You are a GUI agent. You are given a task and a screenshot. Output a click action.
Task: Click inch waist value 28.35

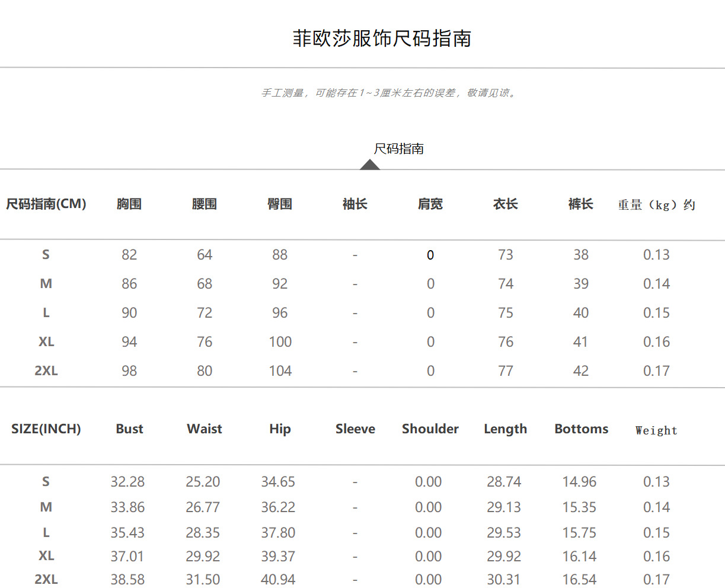203,533
